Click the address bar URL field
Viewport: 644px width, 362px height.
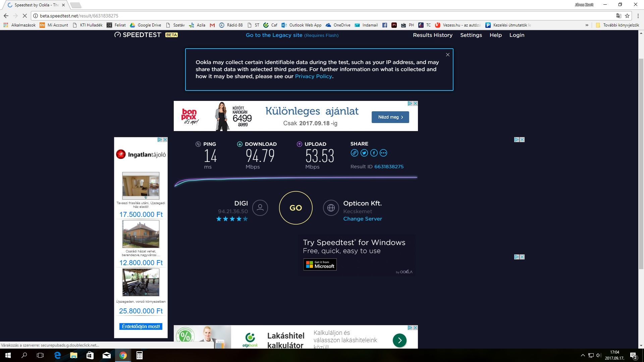[322, 16]
